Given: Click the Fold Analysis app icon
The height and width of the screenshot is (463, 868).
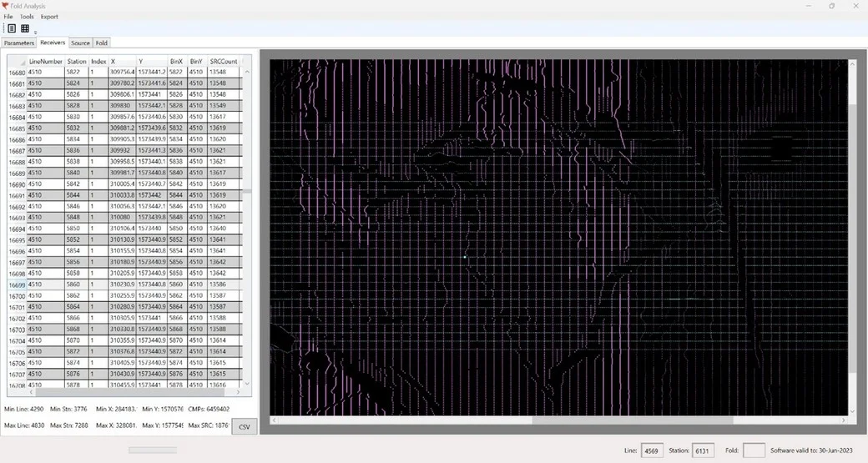Looking at the screenshot, I should tap(5, 6).
